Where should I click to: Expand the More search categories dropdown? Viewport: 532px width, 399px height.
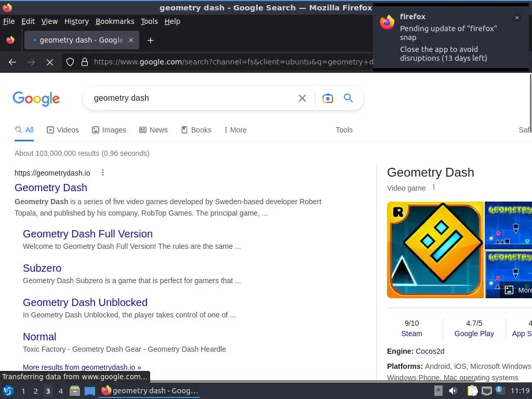point(235,130)
